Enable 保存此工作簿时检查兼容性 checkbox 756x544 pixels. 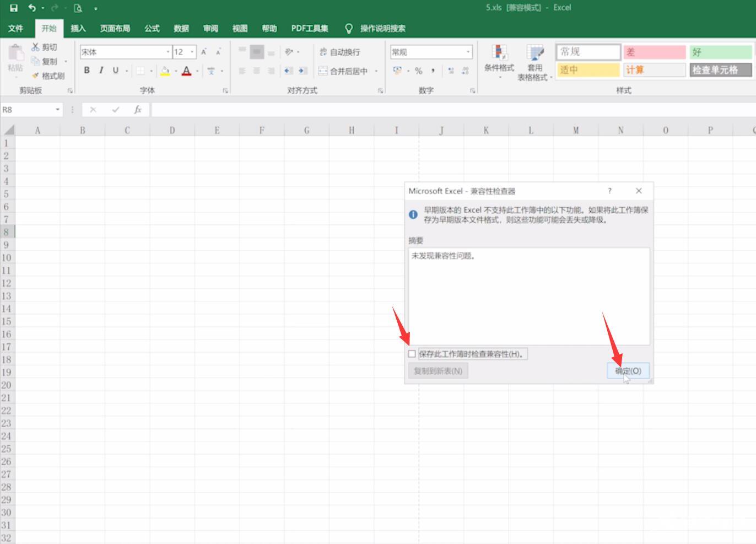[412, 354]
